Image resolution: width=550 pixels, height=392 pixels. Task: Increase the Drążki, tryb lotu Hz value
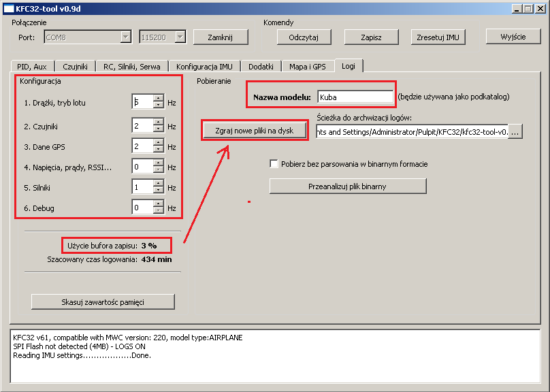coord(159,99)
